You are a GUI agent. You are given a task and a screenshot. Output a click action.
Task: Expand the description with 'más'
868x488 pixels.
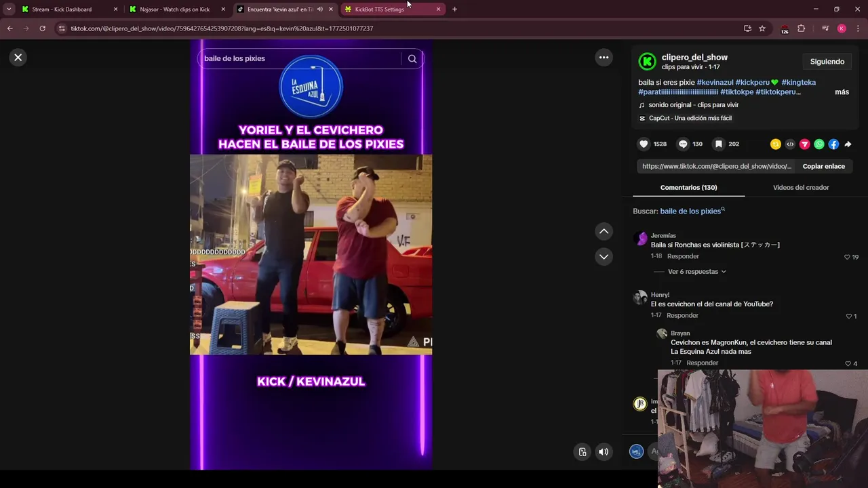click(x=842, y=92)
